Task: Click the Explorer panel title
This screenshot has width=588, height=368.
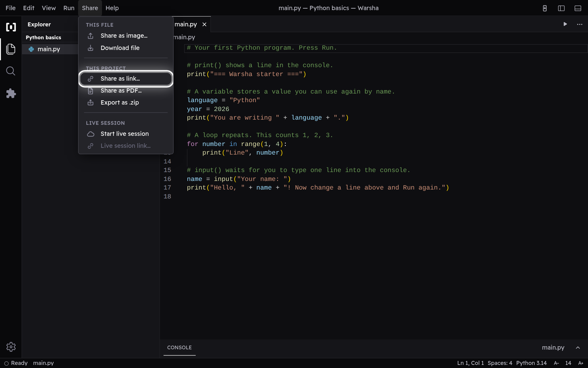Action: click(x=39, y=25)
